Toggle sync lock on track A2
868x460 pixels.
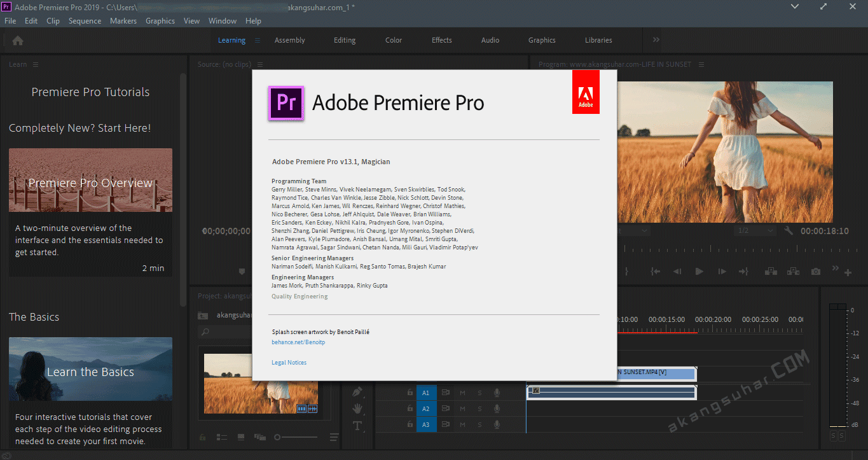click(x=446, y=408)
